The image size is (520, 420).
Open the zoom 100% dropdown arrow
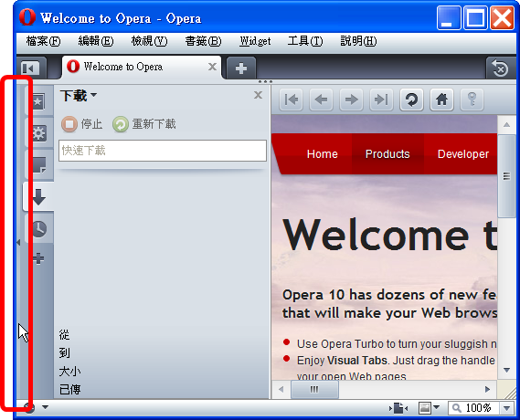point(507,408)
